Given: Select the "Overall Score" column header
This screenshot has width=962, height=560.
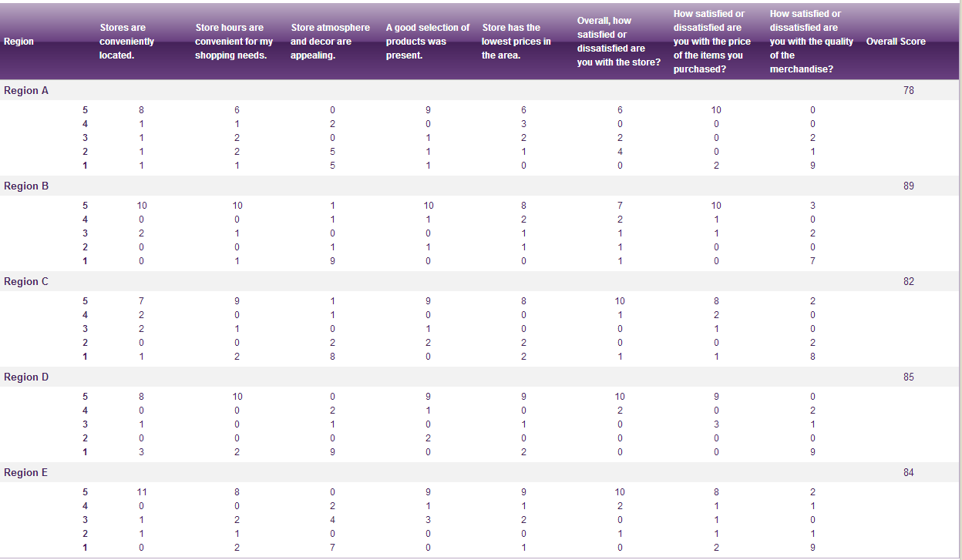Looking at the screenshot, I should tap(896, 42).
